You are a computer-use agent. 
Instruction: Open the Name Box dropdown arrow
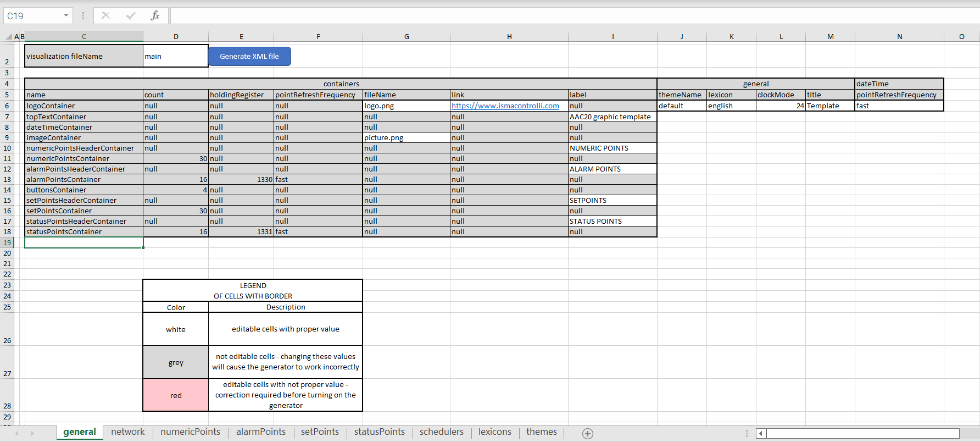(x=66, y=15)
